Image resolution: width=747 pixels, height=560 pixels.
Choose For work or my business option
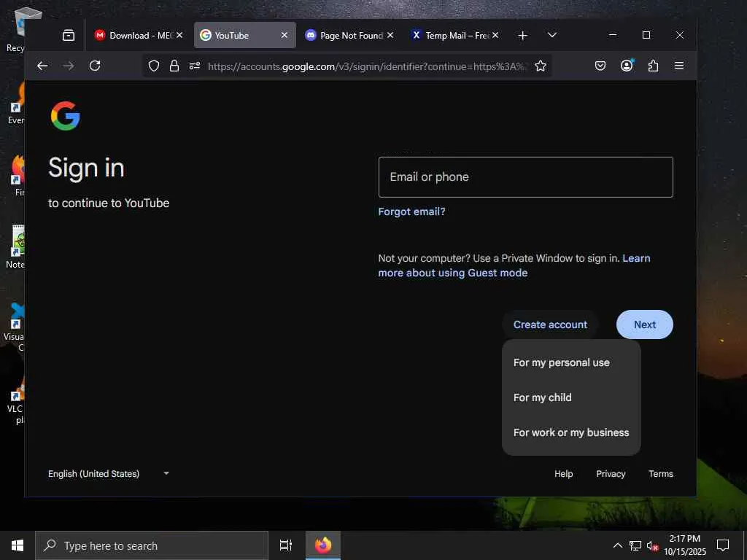pos(571,432)
